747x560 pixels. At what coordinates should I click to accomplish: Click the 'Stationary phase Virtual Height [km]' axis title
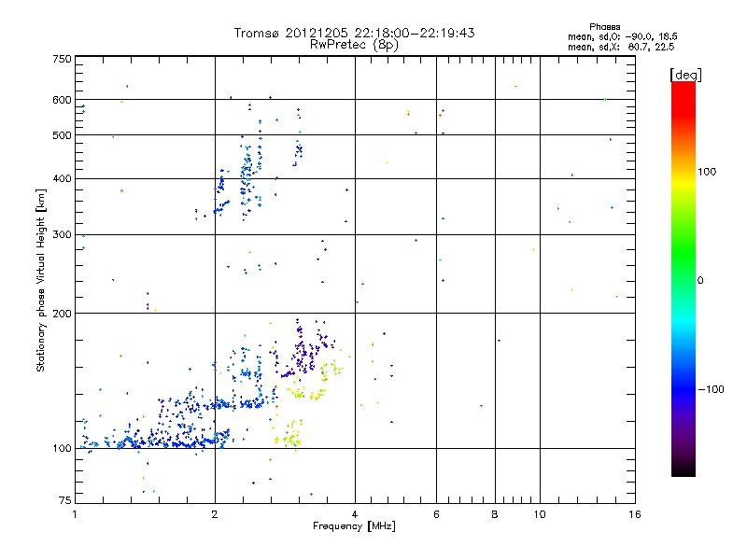(x=41, y=280)
